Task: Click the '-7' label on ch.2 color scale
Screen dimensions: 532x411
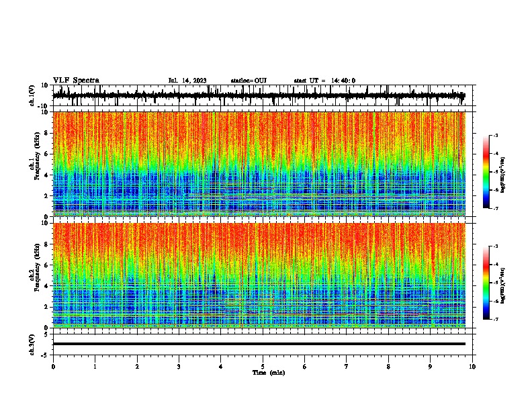Action: pyautogui.click(x=495, y=320)
